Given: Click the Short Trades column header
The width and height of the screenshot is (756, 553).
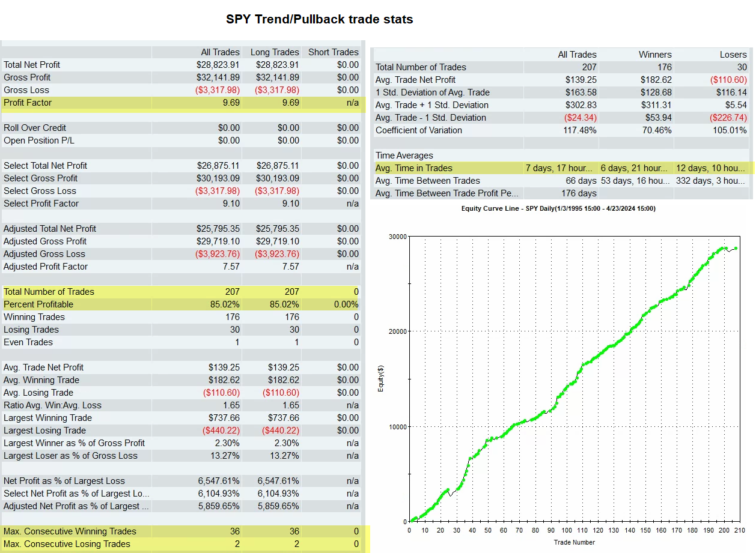Looking at the screenshot, I should 333,52.
